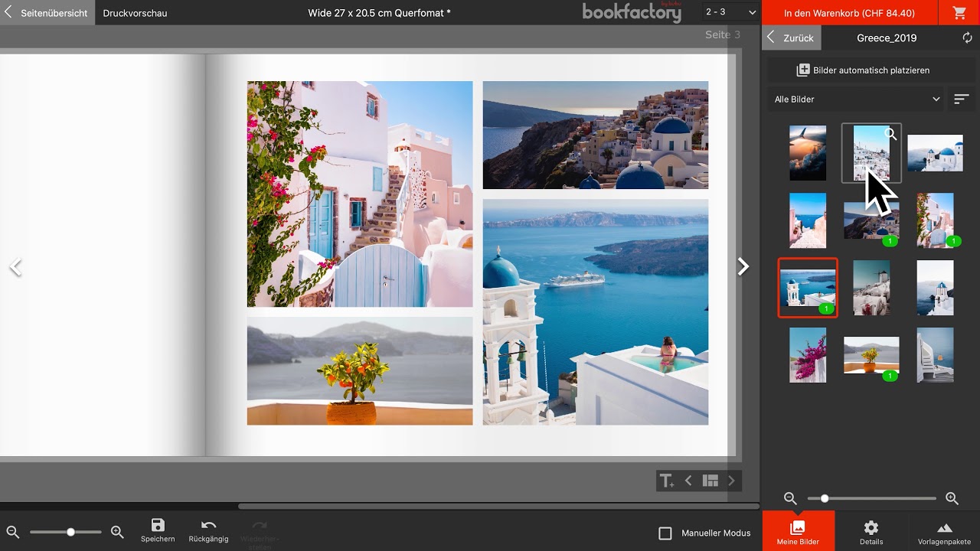Viewport: 980px width, 551px height.
Task: Select the cliffside village thumbnail with badge
Action: (x=871, y=220)
